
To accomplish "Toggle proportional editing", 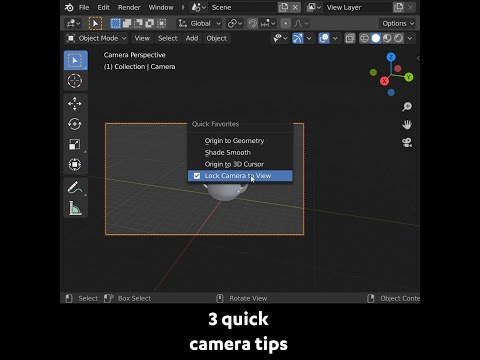I will coord(286,23).
